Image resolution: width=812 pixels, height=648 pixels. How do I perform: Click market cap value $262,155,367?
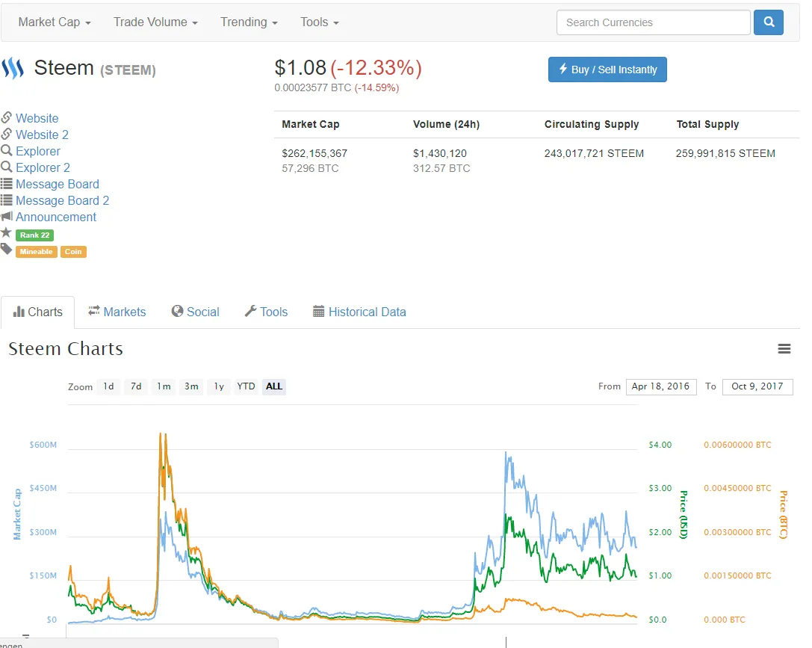(x=314, y=153)
